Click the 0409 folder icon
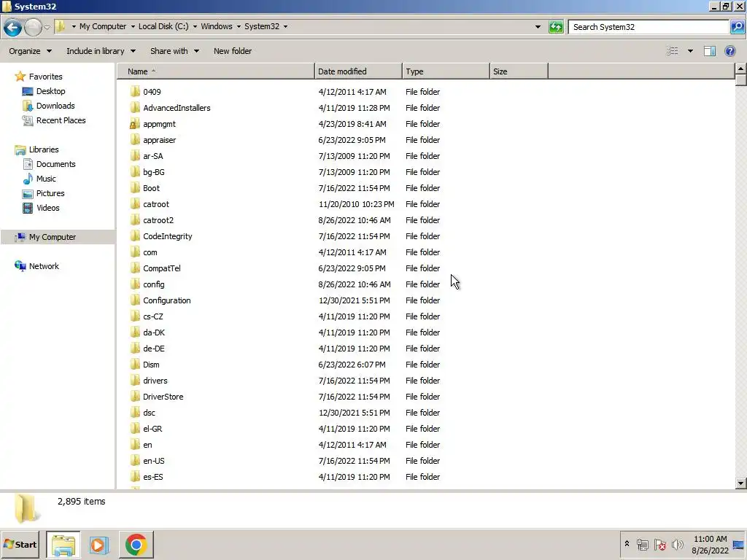The image size is (747, 560). click(x=135, y=91)
